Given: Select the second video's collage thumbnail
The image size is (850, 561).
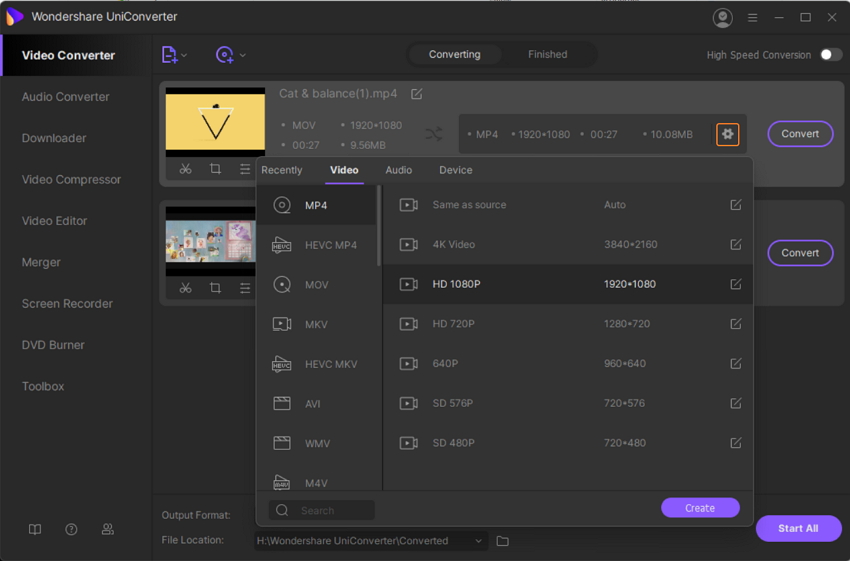Looking at the screenshot, I should pos(210,241).
